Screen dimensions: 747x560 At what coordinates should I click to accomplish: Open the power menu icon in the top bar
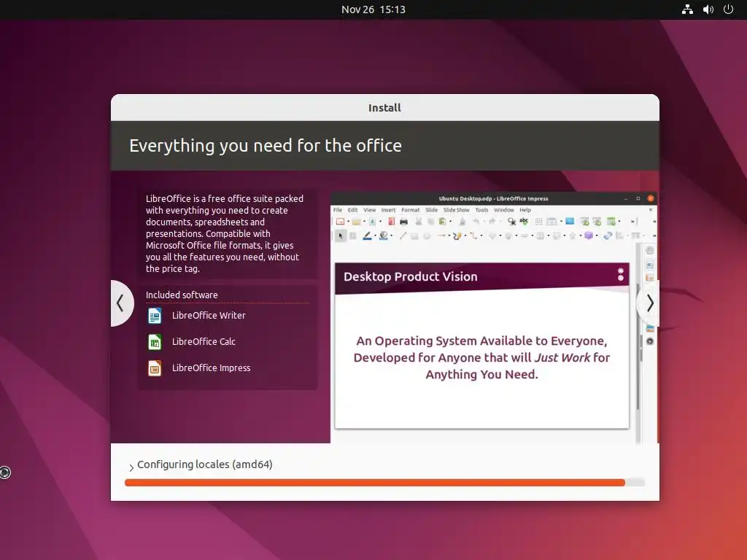729,9
